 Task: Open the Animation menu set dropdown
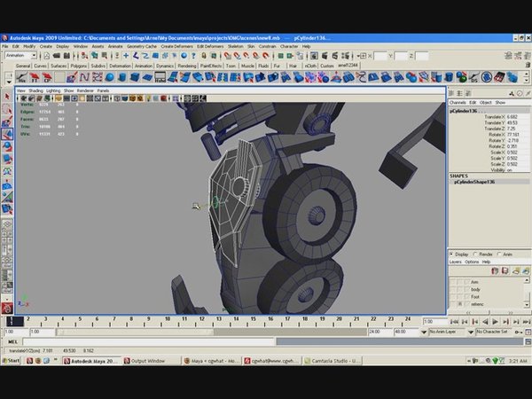pyautogui.click(x=20, y=55)
